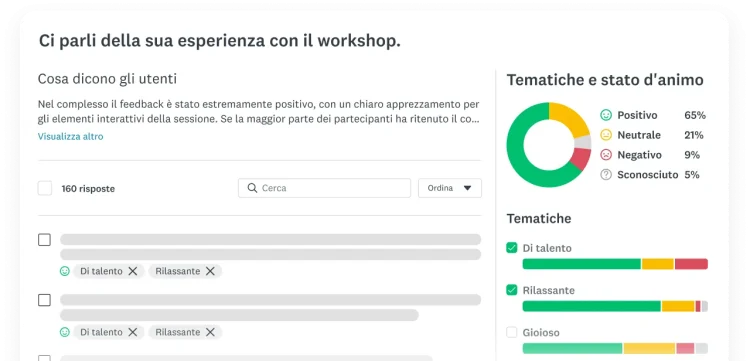Click the Neutrale face icon in legend
Image resolution: width=750 pixels, height=361 pixels.
pos(606,135)
